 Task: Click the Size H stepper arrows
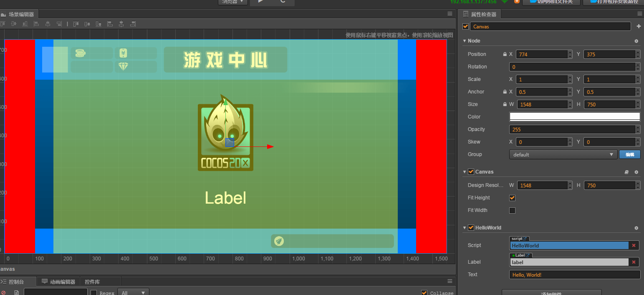point(638,104)
